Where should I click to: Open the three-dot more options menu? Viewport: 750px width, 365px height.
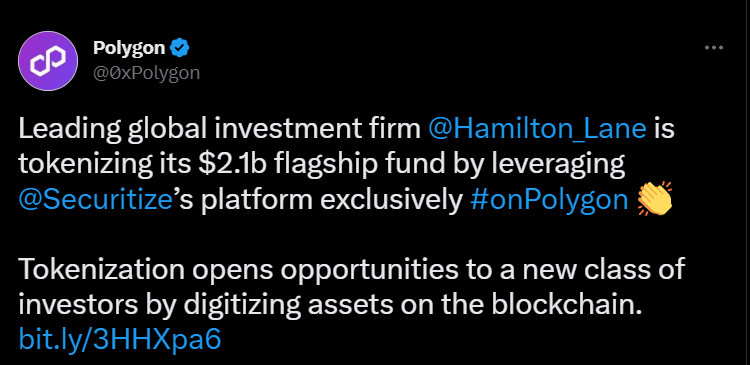point(714,48)
